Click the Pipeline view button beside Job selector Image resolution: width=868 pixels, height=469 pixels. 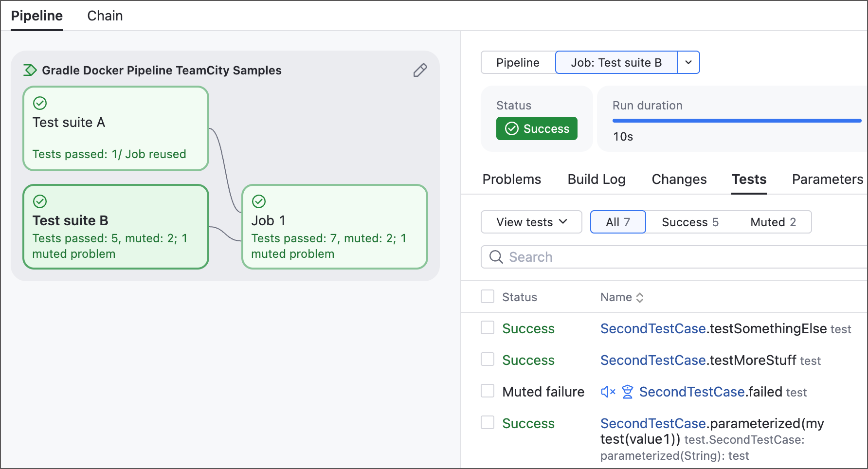(518, 62)
